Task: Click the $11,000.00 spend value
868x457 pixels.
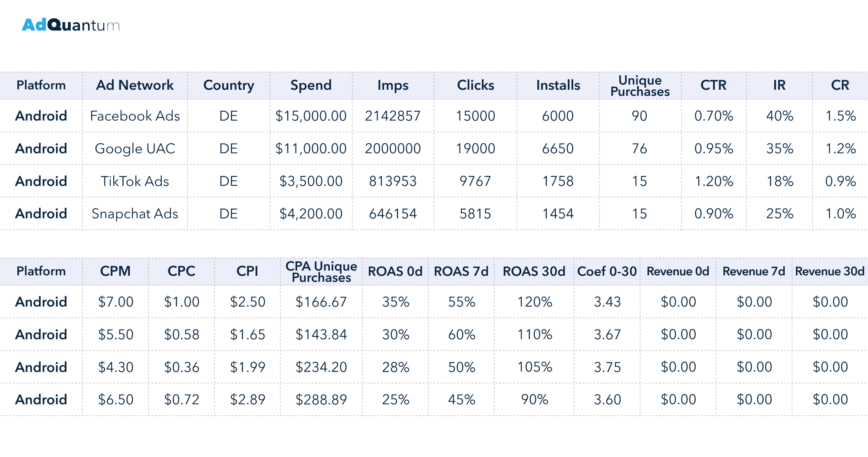Action: click(311, 149)
